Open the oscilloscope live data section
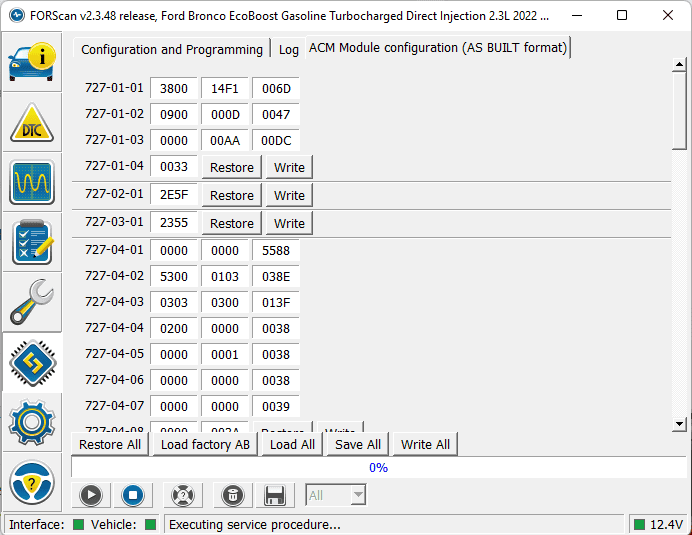Screen dimensions: 692x535 tap(32, 182)
